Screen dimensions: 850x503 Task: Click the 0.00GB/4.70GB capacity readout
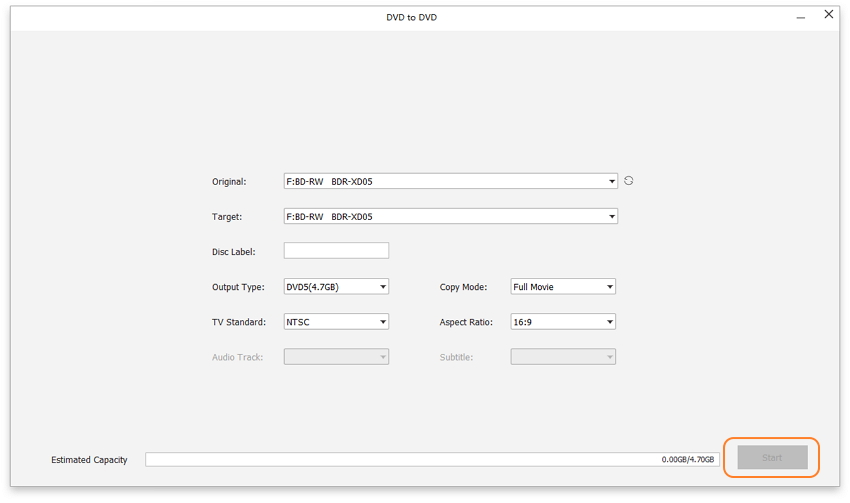point(688,460)
